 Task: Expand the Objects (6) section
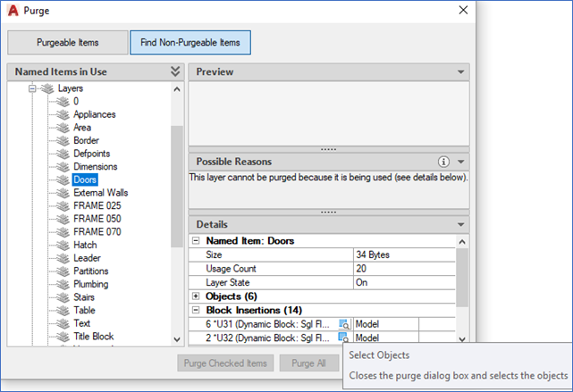(x=196, y=296)
